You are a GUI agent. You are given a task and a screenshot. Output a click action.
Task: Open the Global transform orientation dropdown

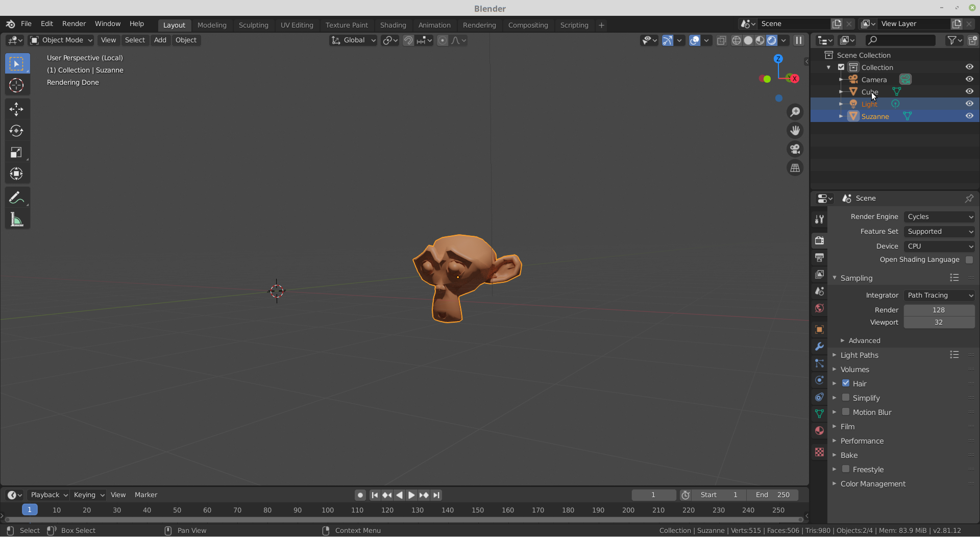(x=353, y=40)
